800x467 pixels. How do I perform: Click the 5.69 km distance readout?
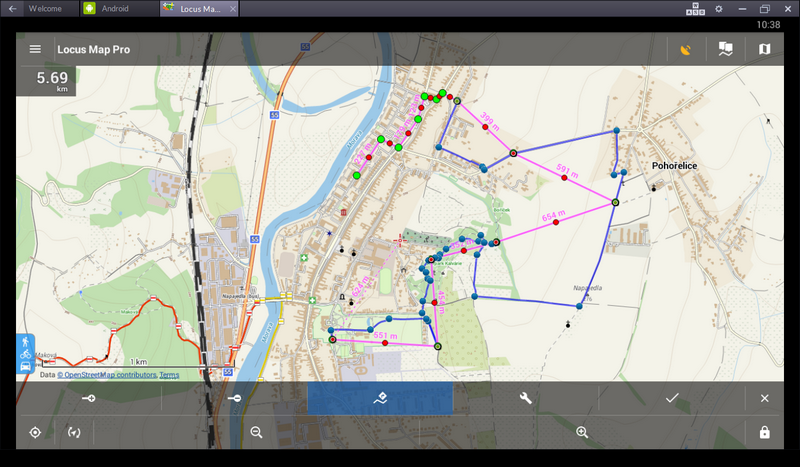[x=46, y=81]
